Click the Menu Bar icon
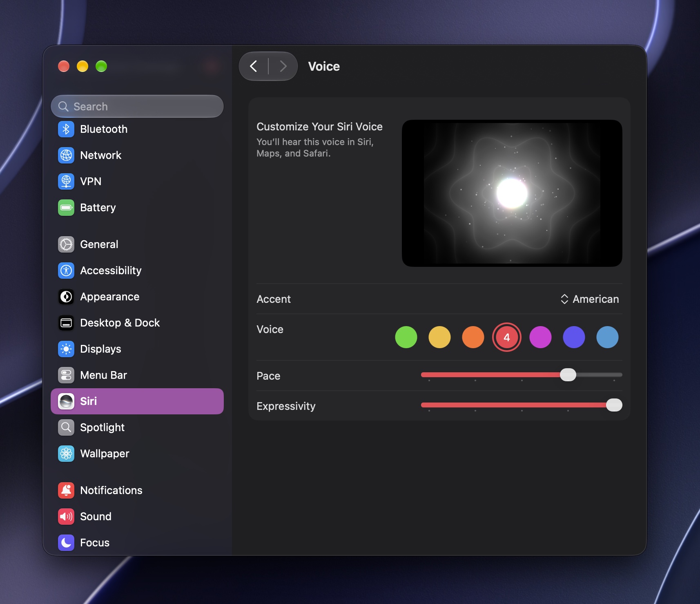The width and height of the screenshot is (700, 604). click(x=66, y=375)
